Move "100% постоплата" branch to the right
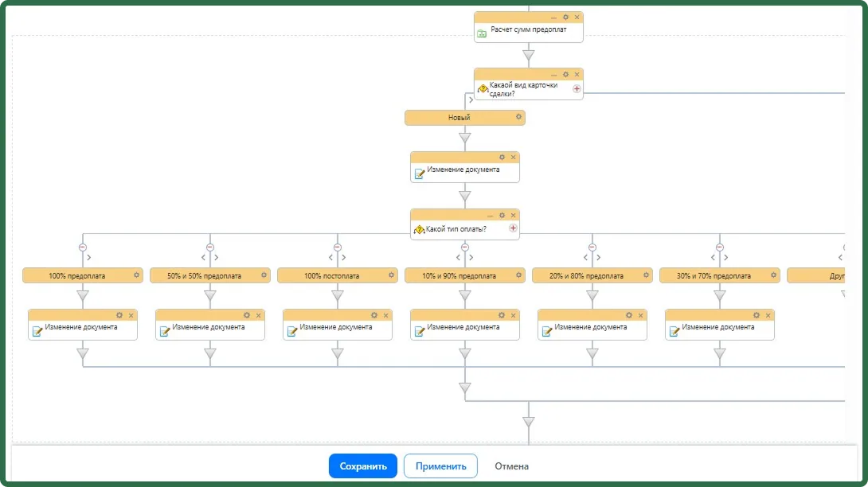Image resolution: width=868 pixels, height=487 pixels. 344,257
